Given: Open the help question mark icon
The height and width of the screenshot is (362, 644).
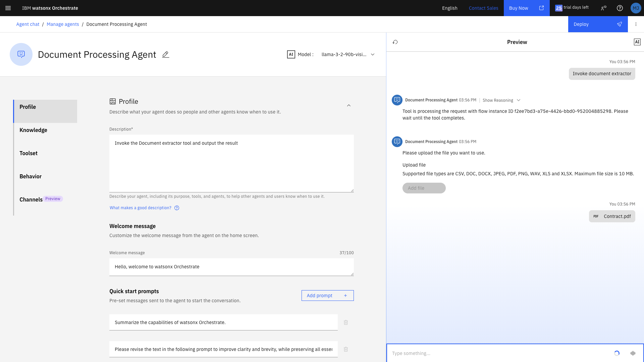Looking at the screenshot, I should tap(620, 8).
